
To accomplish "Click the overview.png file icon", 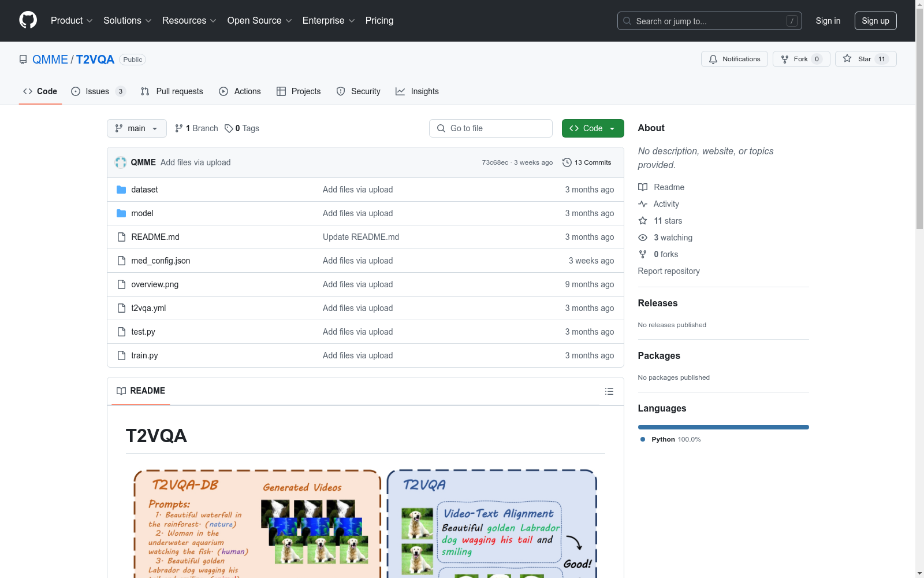I will pyautogui.click(x=121, y=284).
